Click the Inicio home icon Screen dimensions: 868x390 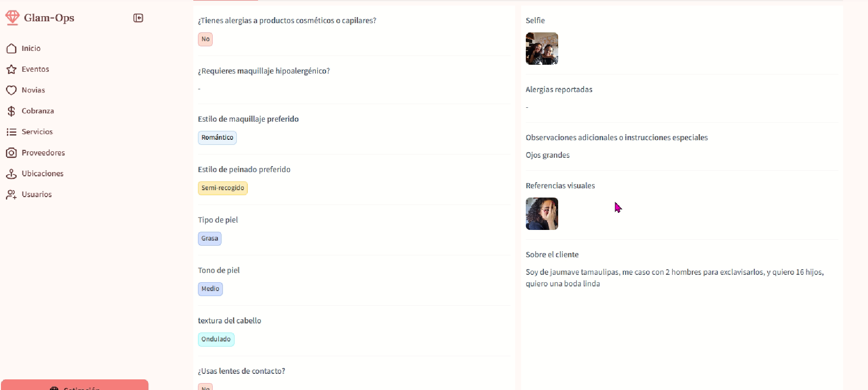[12, 49]
